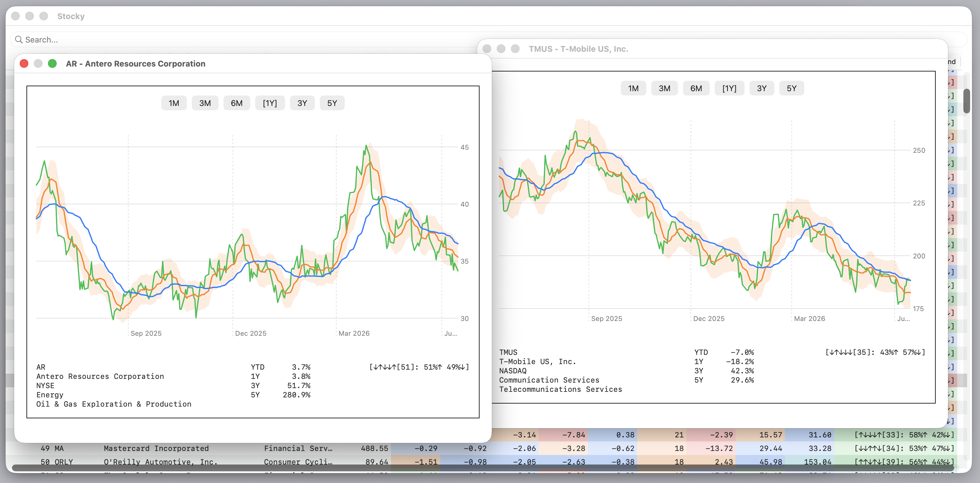Zoom the TMUS T-Mobile window
This screenshot has height=483, width=980.
(515, 49)
